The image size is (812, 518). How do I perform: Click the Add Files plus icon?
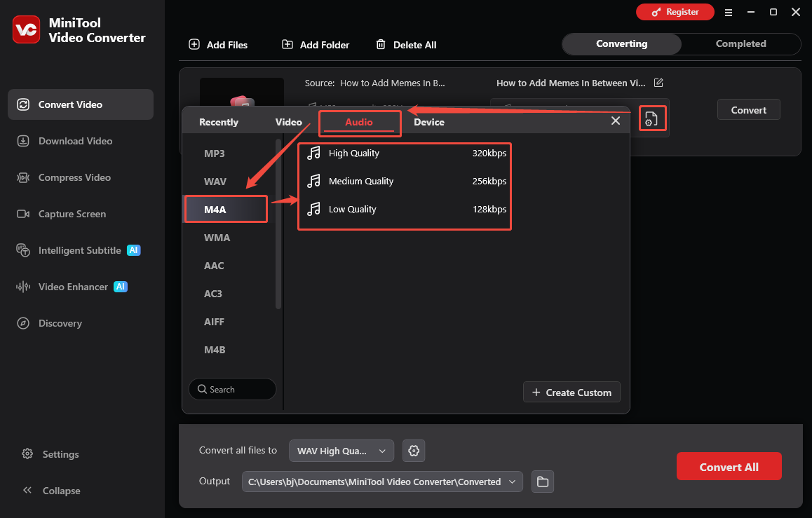194,44
